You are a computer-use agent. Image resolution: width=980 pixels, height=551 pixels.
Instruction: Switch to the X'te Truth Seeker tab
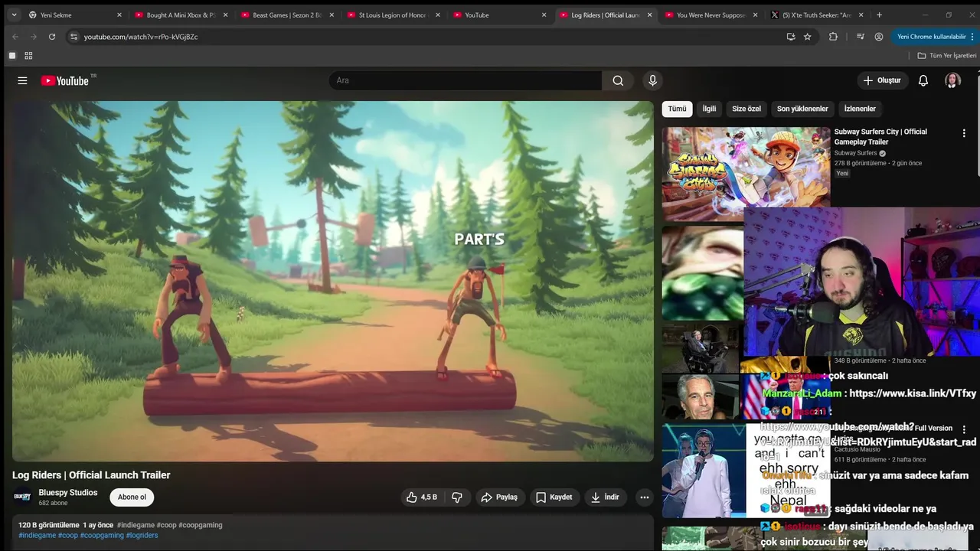[816, 15]
